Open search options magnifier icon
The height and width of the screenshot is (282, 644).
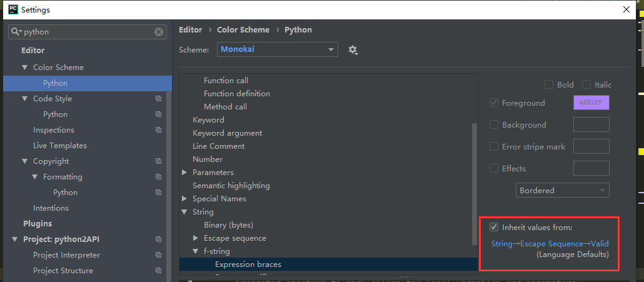click(x=16, y=32)
